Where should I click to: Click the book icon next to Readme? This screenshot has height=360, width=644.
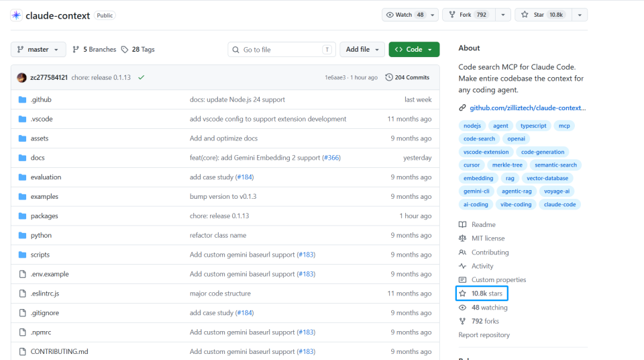point(462,224)
